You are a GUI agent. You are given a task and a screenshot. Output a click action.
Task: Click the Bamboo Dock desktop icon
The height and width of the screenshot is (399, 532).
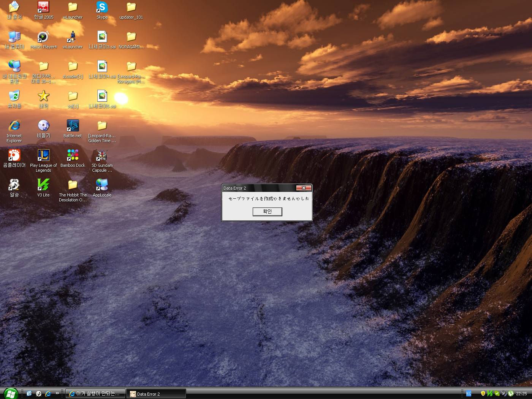[x=73, y=155]
